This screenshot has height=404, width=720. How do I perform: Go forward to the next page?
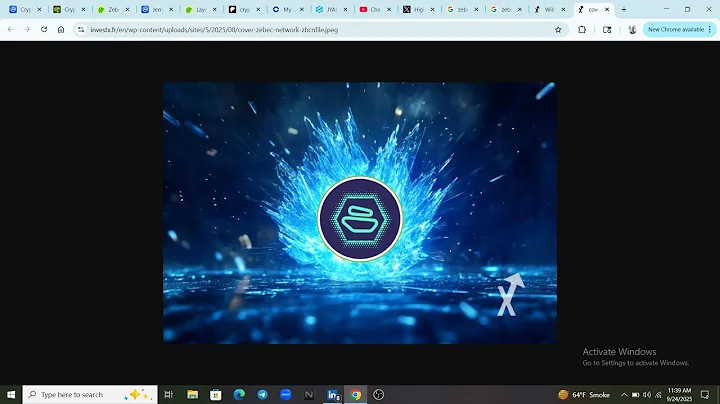(x=27, y=29)
